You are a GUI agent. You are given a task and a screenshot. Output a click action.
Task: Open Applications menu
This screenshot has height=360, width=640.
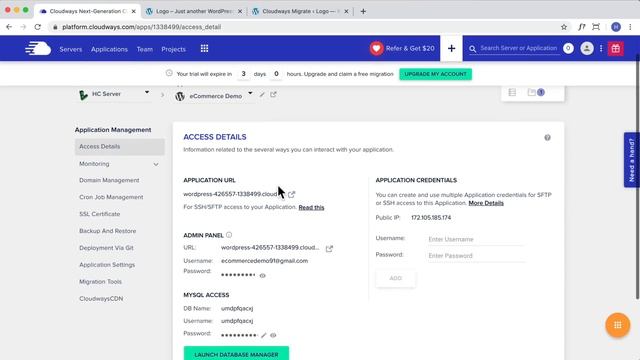click(109, 49)
